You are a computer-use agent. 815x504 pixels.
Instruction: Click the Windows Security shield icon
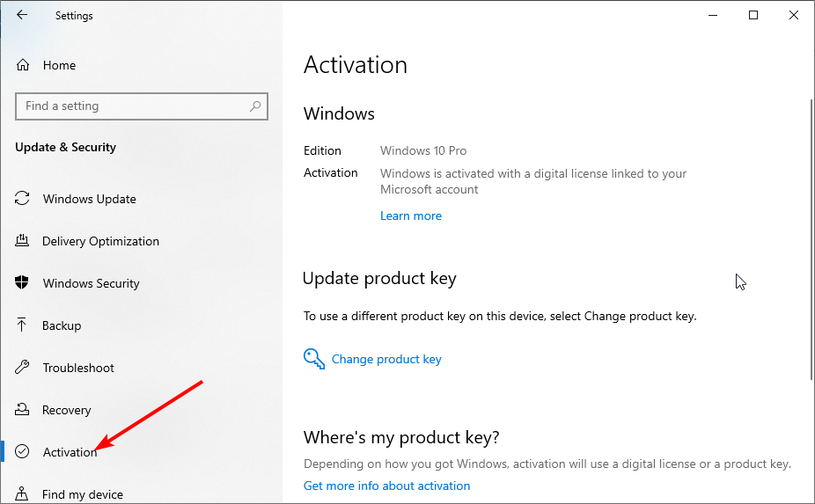22,282
